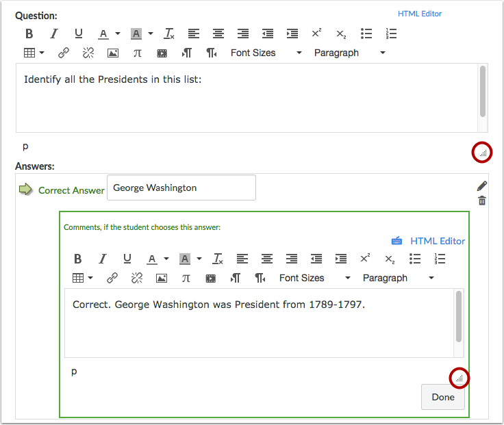The width and height of the screenshot is (504, 425).
Task: Insert bullet list in Question toolbar
Action: [x=366, y=34]
